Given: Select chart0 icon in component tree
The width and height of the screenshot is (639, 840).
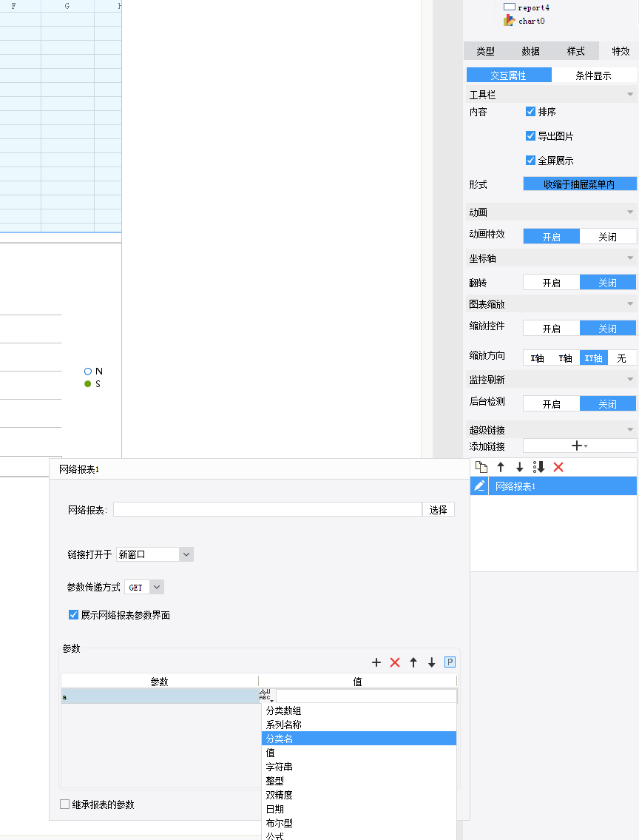Looking at the screenshot, I should [509, 21].
